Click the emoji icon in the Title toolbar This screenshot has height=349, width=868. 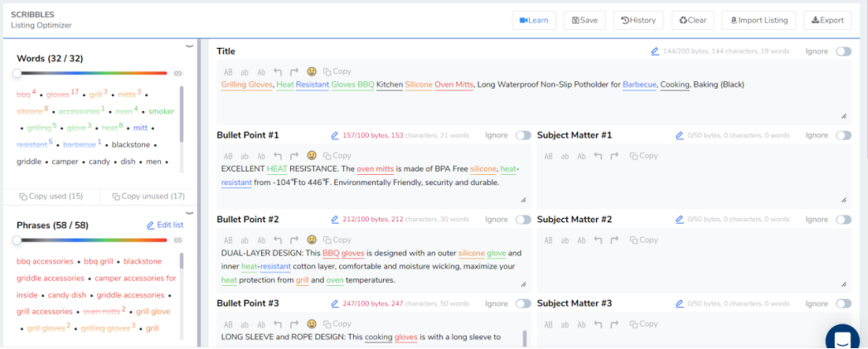(x=312, y=71)
